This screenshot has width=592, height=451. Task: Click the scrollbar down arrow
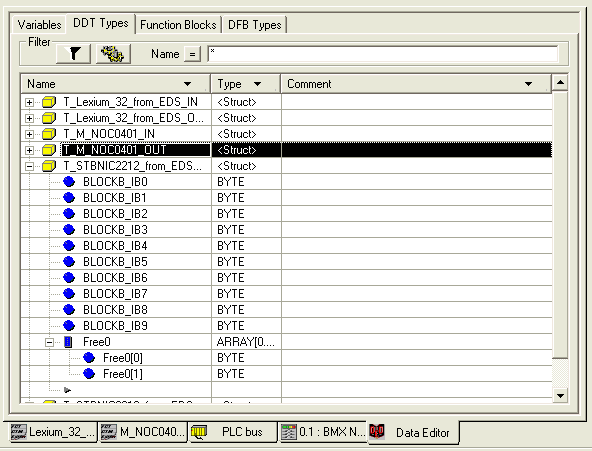click(560, 396)
